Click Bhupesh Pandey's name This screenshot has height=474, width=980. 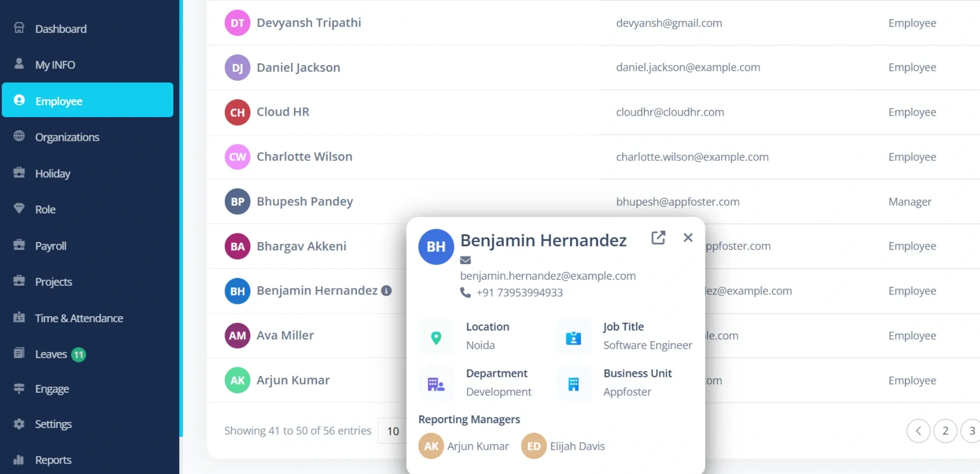305,202
